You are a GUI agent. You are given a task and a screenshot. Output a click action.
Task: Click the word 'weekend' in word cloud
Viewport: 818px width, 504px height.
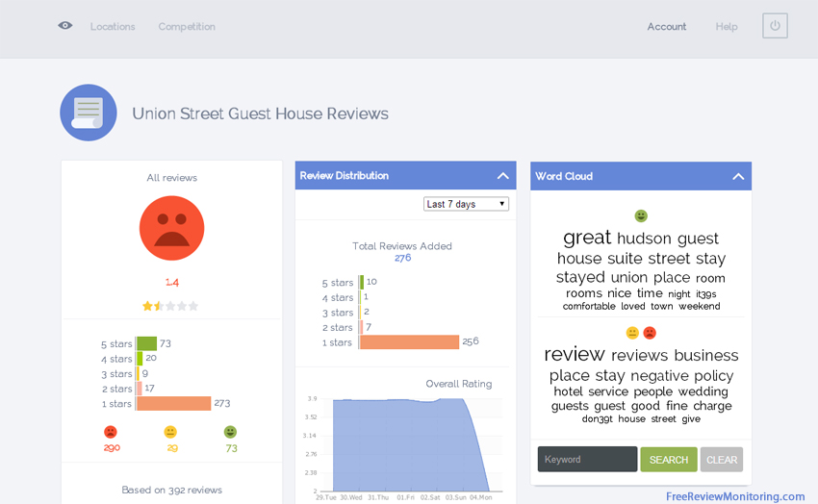[x=699, y=307]
